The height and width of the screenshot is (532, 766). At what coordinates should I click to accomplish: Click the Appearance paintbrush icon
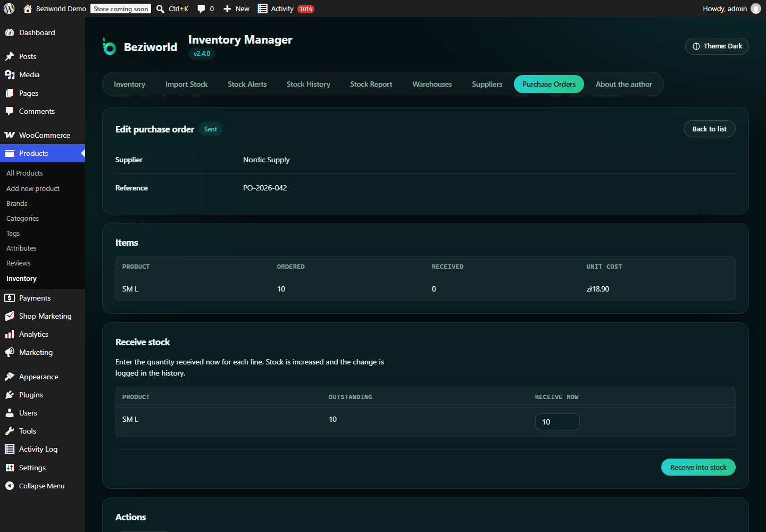pyautogui.click(x=10, y=377)
